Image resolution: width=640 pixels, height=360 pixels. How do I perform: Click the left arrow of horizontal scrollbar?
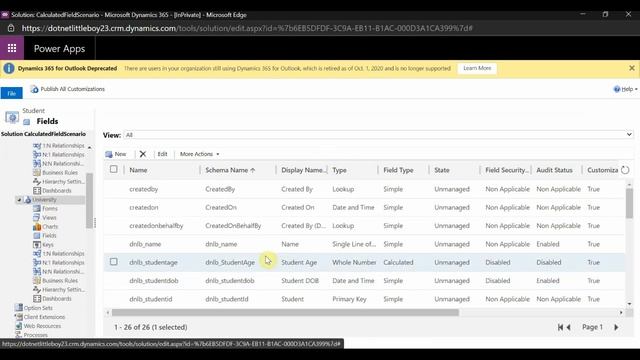(108, 313)
